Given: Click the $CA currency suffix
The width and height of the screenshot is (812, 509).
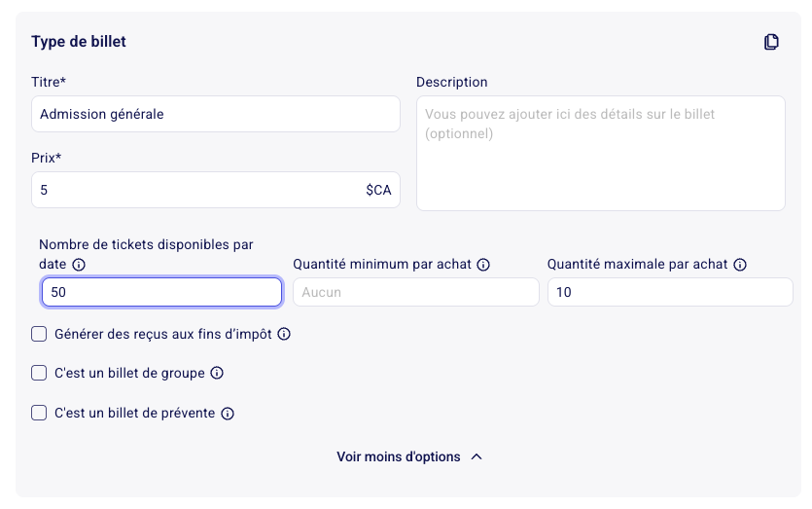Looking at the screenshot, I should click(x=378, y=190).
